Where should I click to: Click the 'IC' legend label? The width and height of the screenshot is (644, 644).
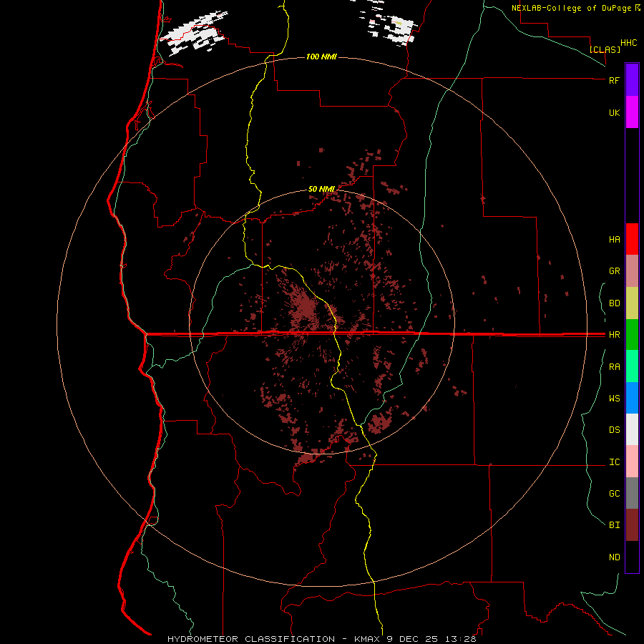(x=614, y=462)
